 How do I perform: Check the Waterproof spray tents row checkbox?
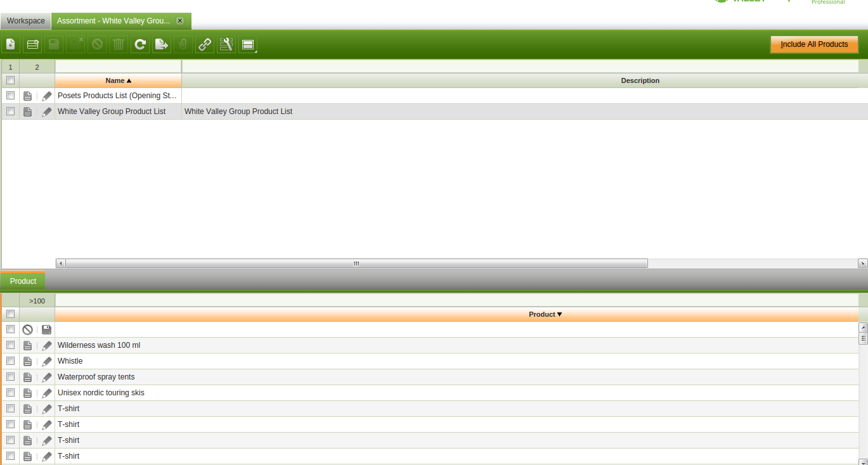(10, 377)
